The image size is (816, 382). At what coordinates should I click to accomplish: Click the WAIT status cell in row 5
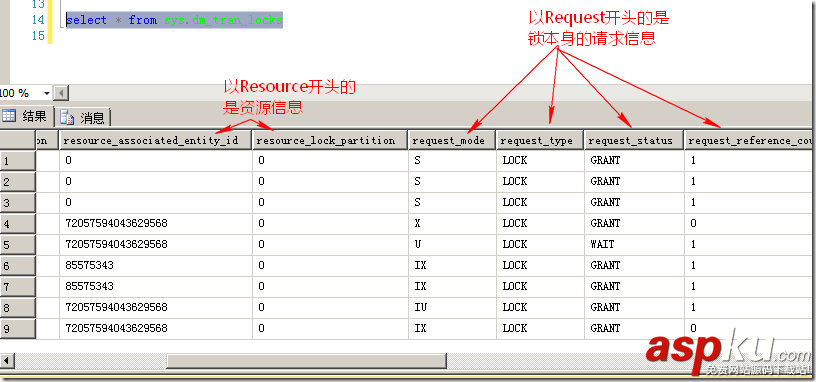[634, 244]
